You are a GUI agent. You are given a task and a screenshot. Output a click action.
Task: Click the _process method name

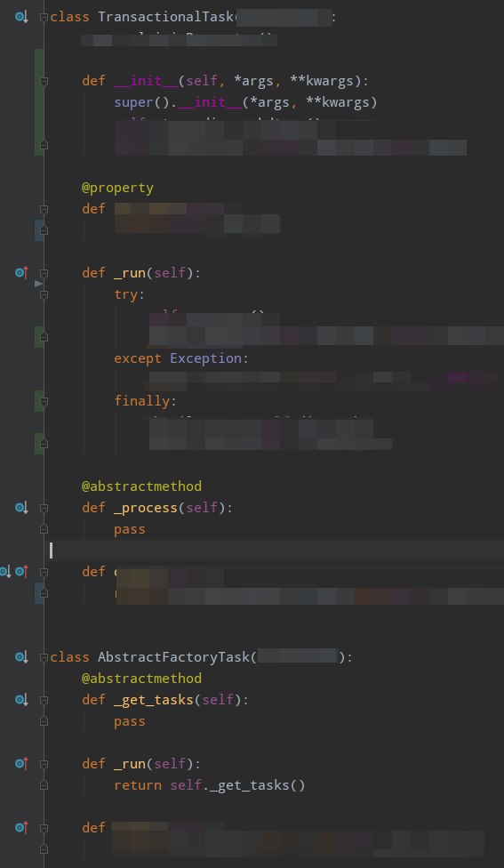point(146,508)
